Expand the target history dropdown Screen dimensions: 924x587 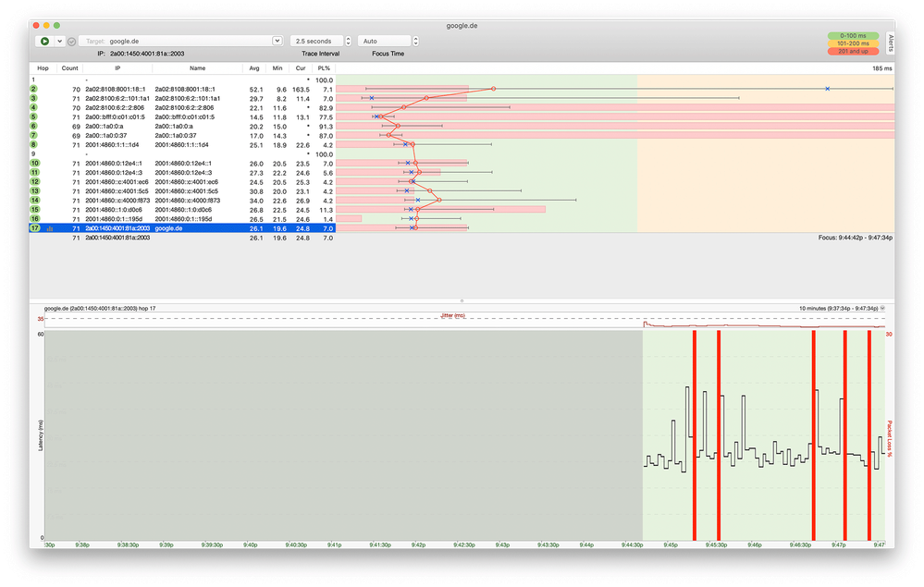click(x=277, y=41)
